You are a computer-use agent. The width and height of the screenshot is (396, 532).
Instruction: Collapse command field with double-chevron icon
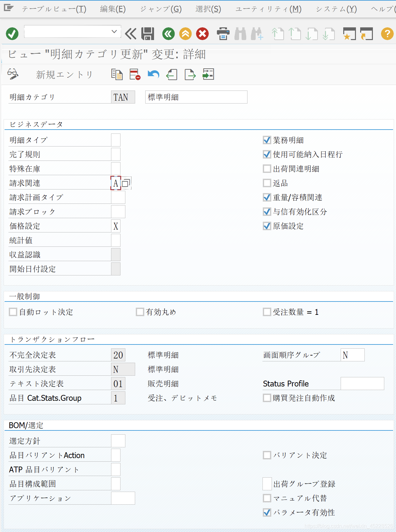click(131, 34)
